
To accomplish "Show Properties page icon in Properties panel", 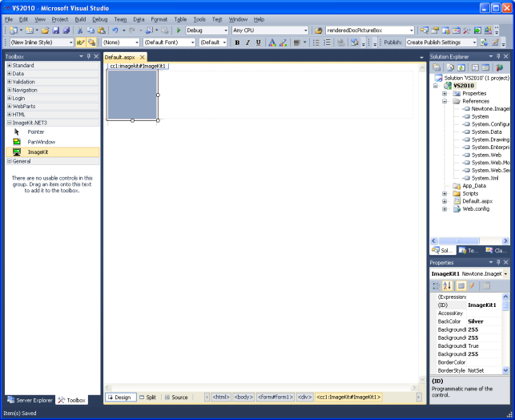I will pos(486,286).
